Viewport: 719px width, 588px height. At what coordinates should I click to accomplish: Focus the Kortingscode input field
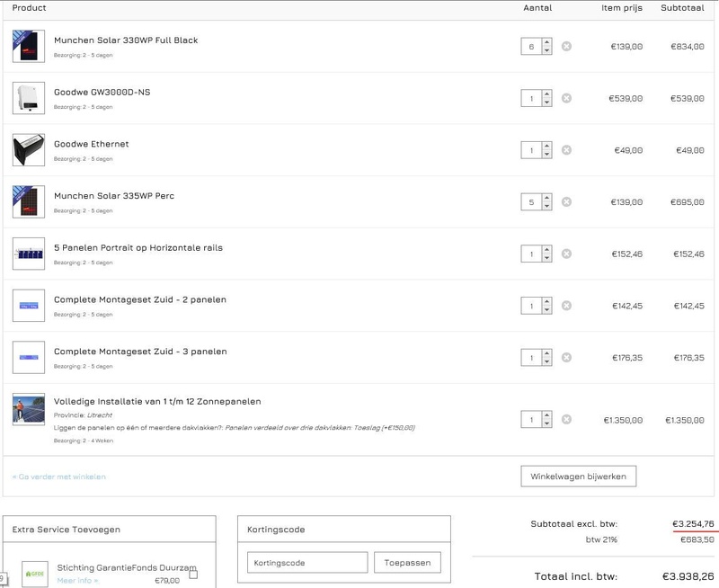coord(307,563)
